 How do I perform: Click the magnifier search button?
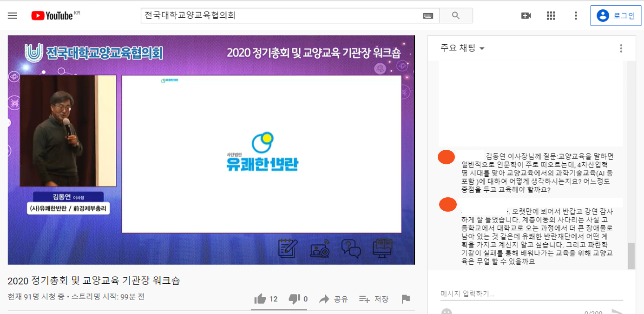(456, 15)
